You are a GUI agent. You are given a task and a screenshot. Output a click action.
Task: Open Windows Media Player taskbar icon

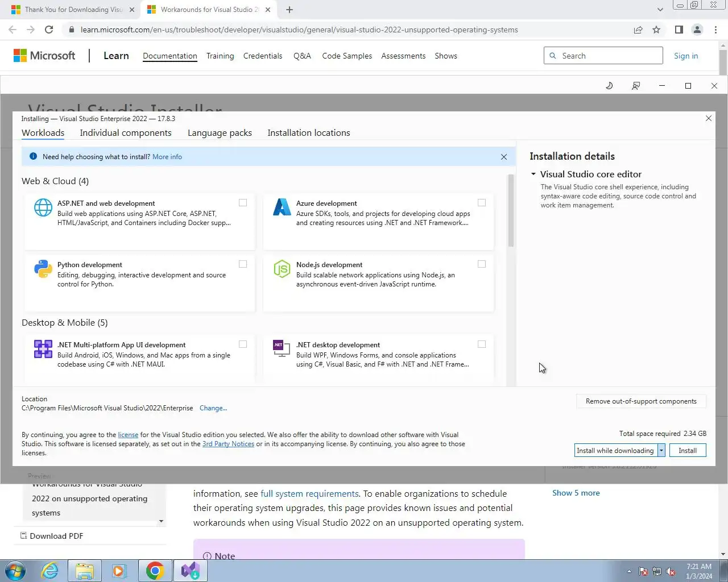point(119,571)
